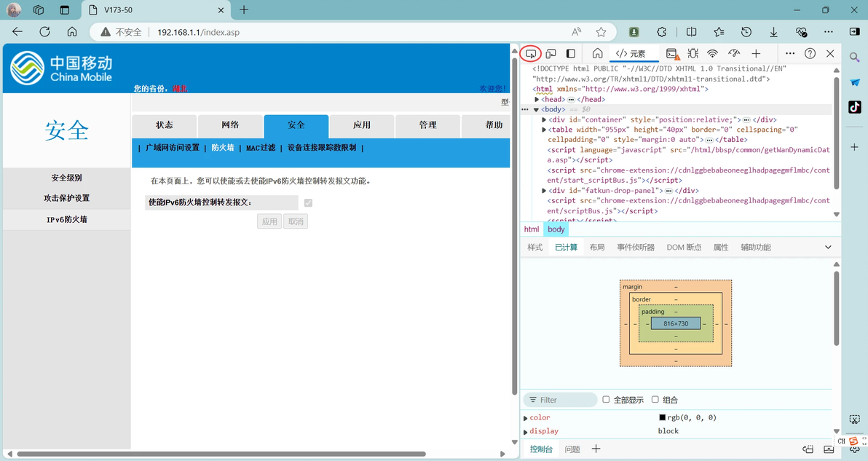Select the 网络 router menu tab
The width and height of the screenshot is (868, 461).
[x=230, y=125]
